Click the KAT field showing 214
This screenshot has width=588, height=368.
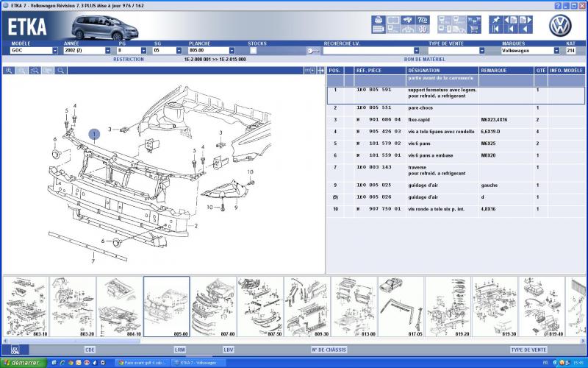click(571, 50)
